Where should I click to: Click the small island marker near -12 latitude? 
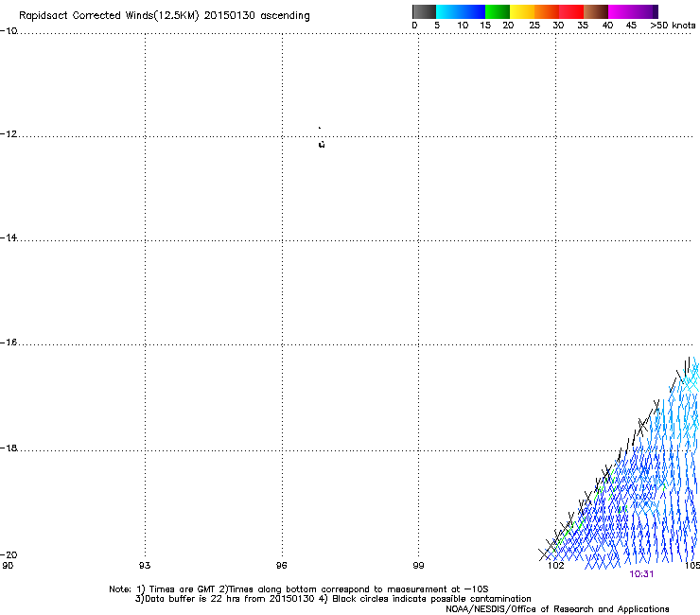(x=322, y=144)
